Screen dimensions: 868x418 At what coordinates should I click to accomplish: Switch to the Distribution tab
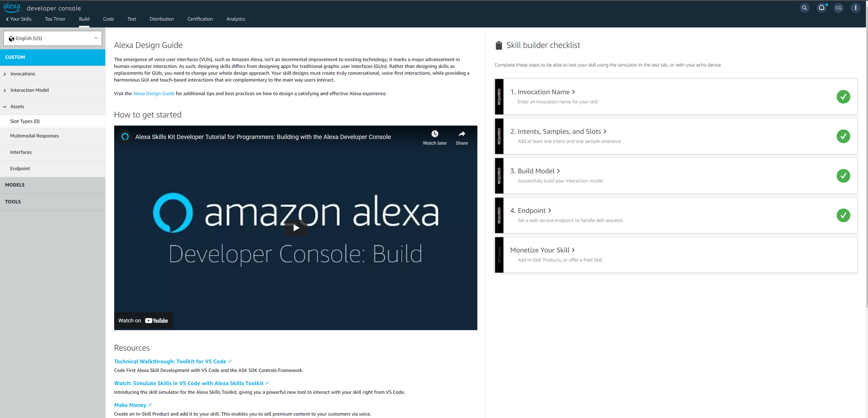click(x=161, y=19)
